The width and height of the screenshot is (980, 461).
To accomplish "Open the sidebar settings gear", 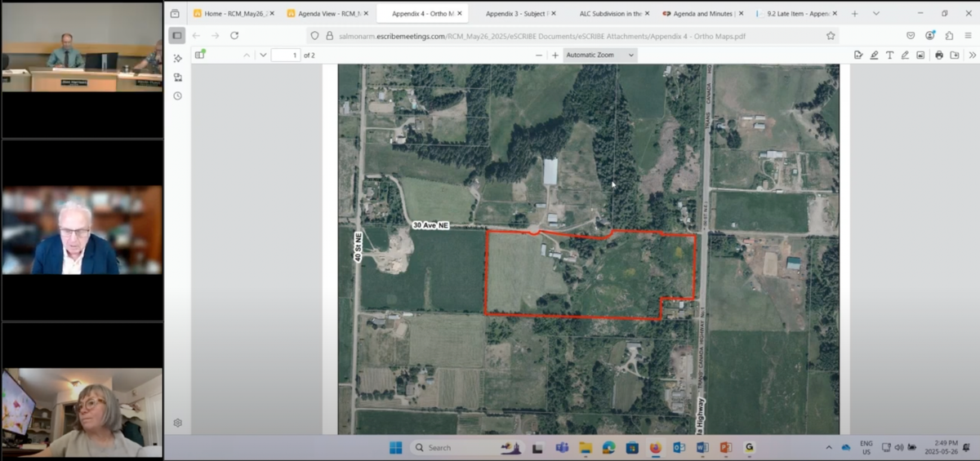I will click(x=177, y=423).
